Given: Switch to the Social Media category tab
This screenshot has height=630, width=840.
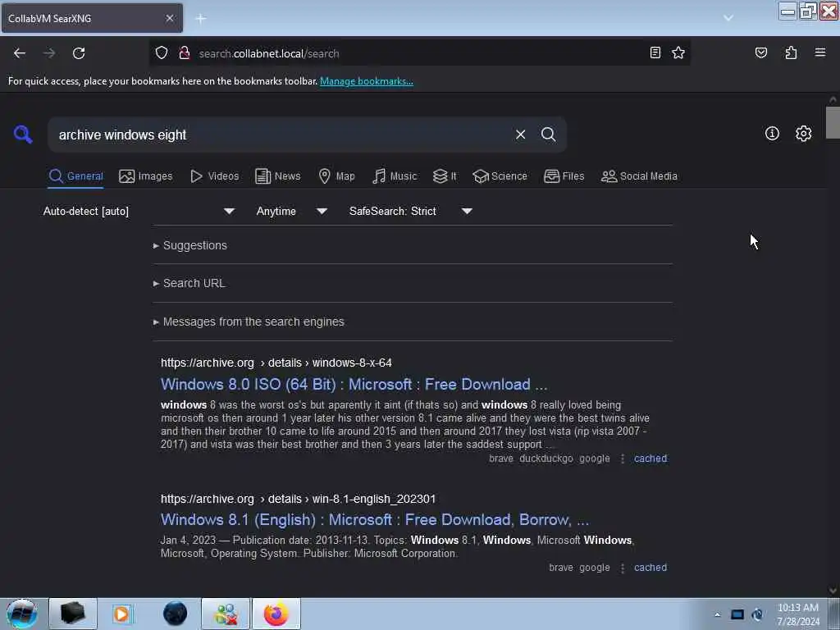Looking at the screenshot, I should (639, 176).
